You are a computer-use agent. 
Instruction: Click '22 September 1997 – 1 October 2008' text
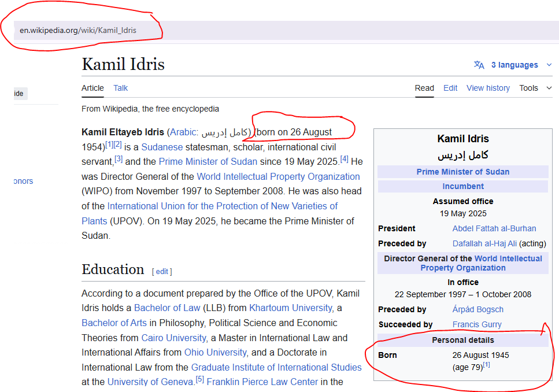tap(462, 295)
